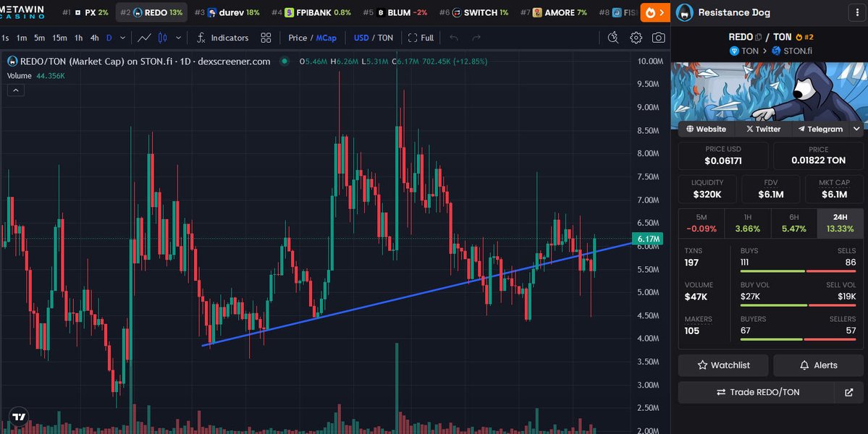This screenshot has width=868, height=434.
Task: Expand the chart style dropdown arrow
Action: [x=178, y=38]
